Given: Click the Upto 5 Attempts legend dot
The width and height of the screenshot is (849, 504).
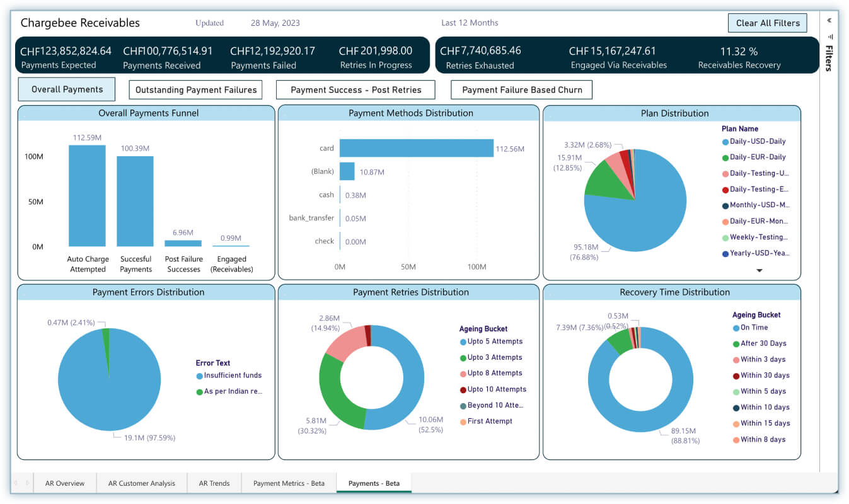Looking at the screenshot, I should point(463,341).
